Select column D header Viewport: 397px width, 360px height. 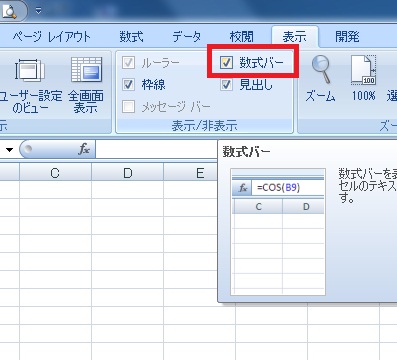(128, 173)
